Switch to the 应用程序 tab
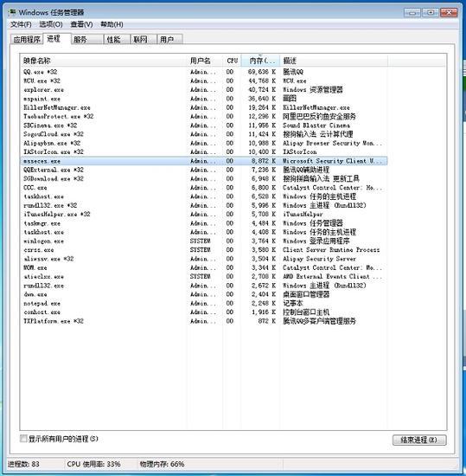This screenshot has height=476, width=466. (27, 40)
